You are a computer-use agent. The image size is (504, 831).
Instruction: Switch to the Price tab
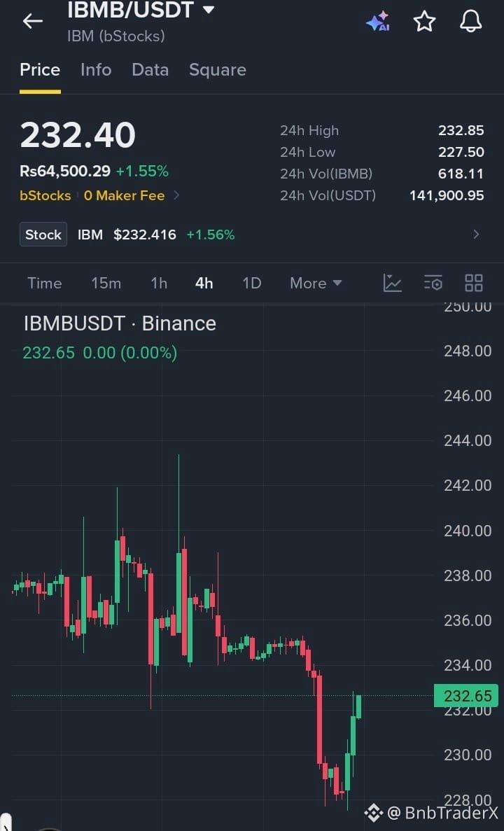tap(40, 70)
